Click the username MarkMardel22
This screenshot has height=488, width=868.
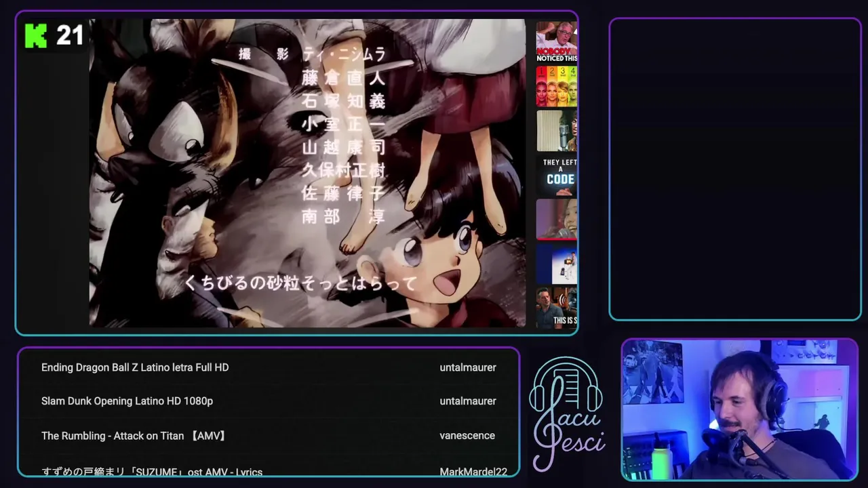pos(473,472)
